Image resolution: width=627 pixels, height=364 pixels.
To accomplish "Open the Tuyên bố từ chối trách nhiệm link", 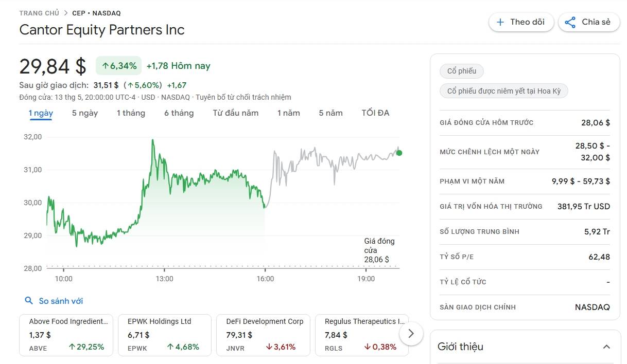I will pos(243,97).
